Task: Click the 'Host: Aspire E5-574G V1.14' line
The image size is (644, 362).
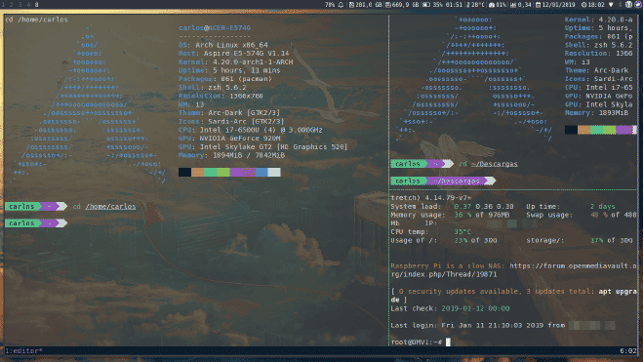Action: pyautogui.click(x=234, y=54)
